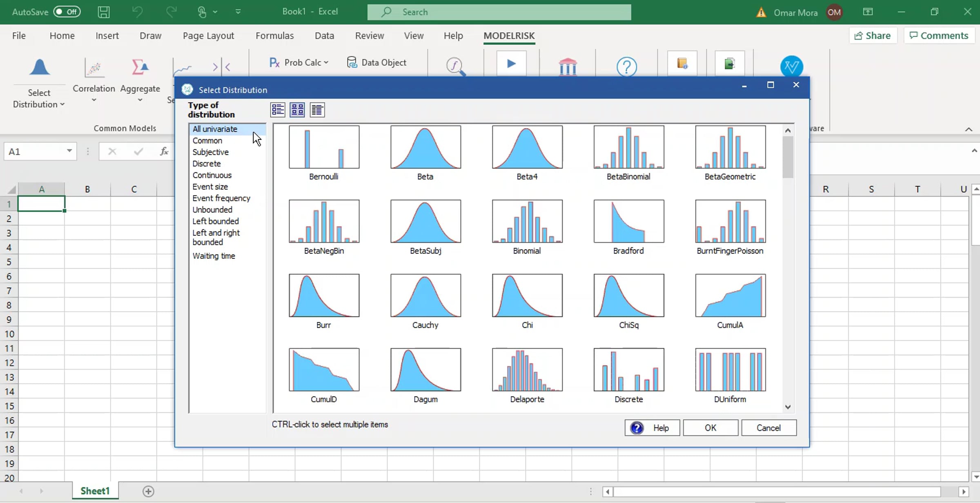
Task: Switch to detailed list view icon
Action: (x=317, y=110)
